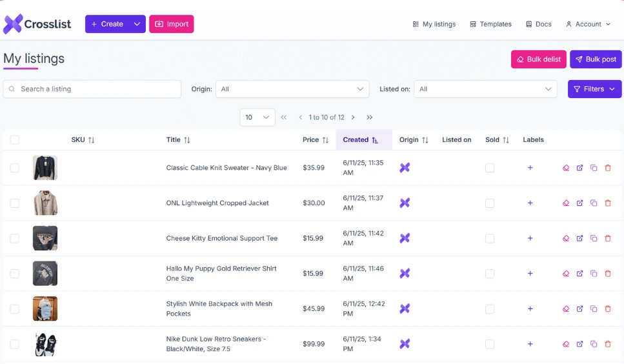Focus the Search a listing field
The width and height of the screenshot is (624, 364).
[x=92, y=89]
